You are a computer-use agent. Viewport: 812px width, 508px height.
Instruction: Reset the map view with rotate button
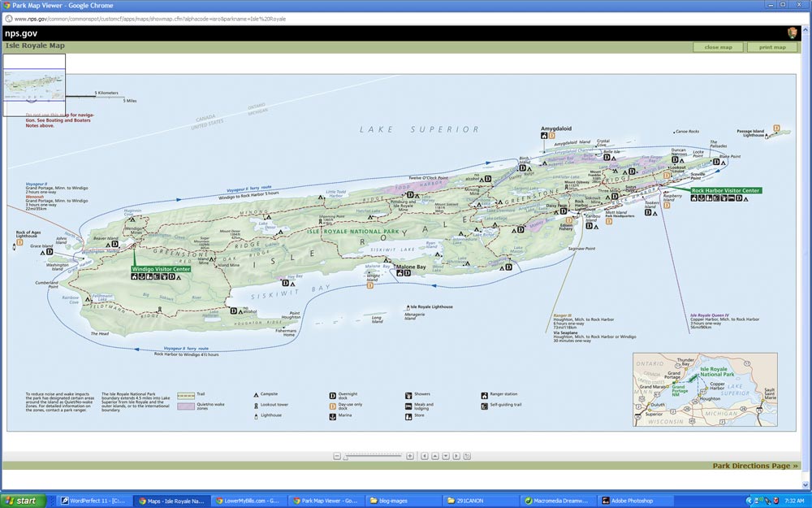[x=467, y=456]
